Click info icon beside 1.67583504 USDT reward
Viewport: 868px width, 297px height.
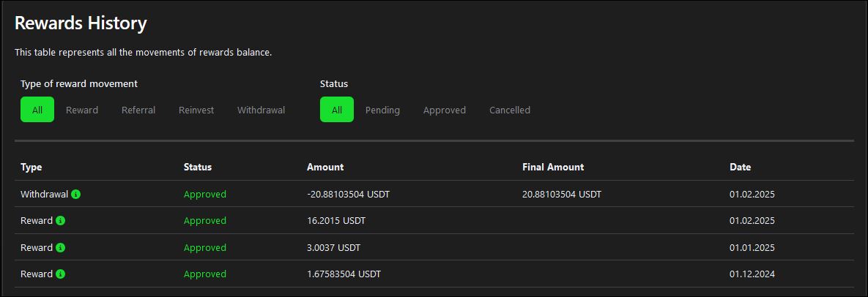pos(60,274)
